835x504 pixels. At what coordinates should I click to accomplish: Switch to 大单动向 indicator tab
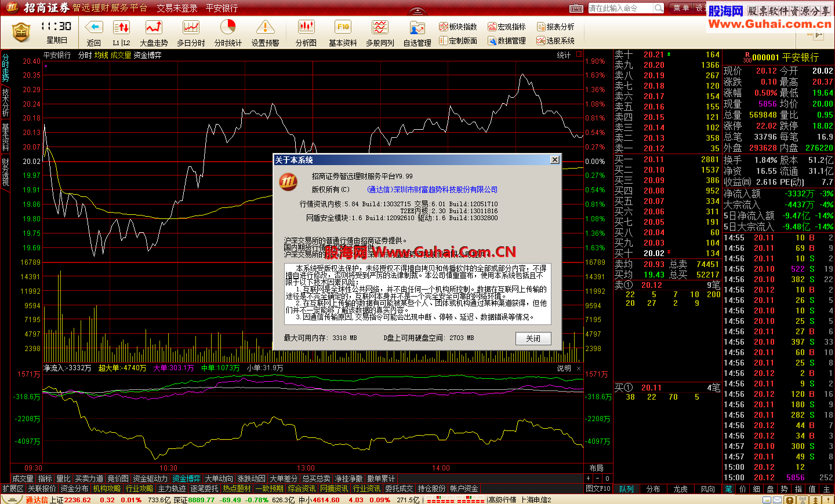(219, 479)
